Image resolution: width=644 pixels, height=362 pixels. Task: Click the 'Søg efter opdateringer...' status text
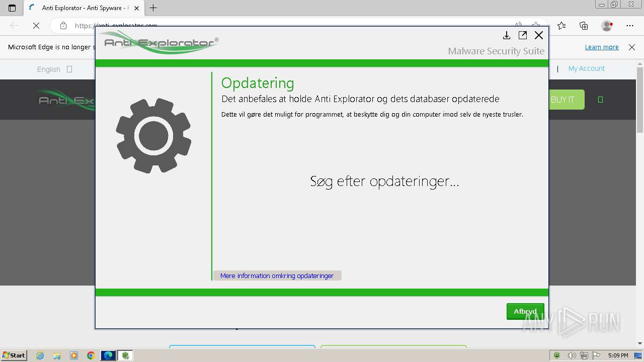point(384,181)
